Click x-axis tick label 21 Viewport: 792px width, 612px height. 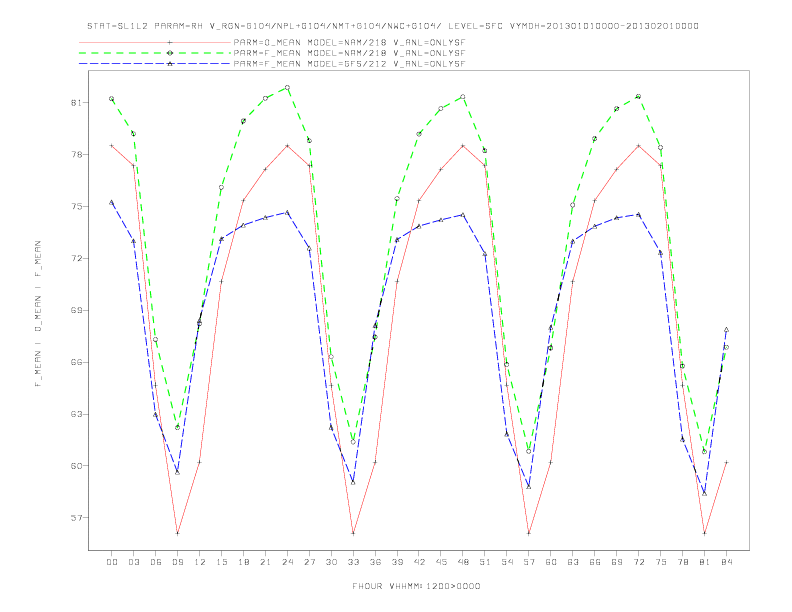(265, 562)
